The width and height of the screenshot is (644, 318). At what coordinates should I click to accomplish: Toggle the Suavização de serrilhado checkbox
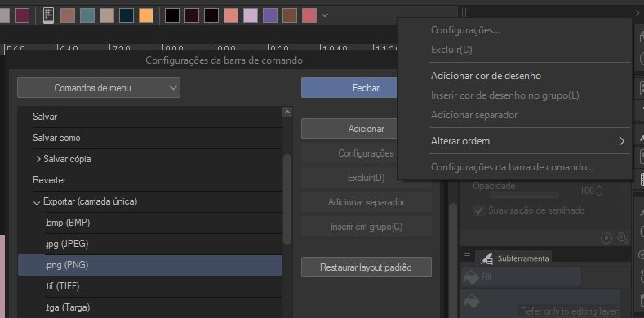click(x=479, y=211)
